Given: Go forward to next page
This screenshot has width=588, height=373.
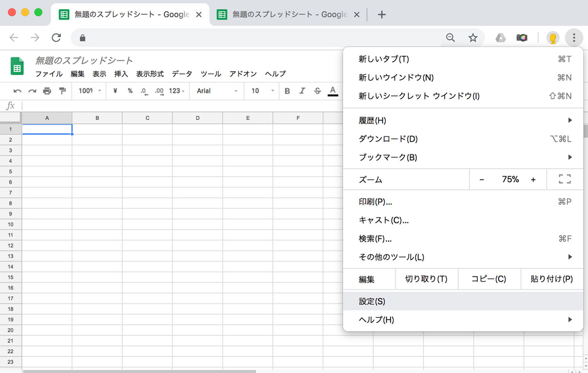Looking at the screenshot, I should tap(35, 37).
